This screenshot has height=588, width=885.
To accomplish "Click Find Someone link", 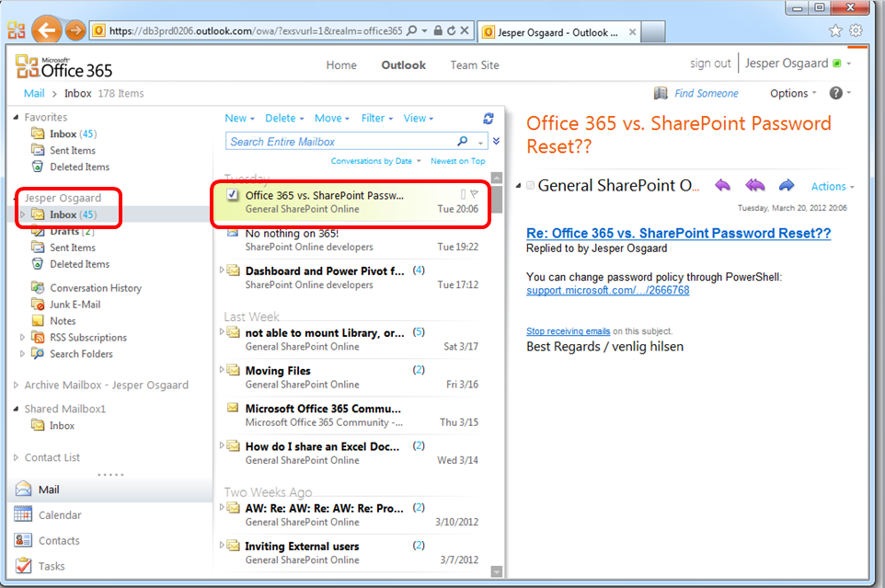I will pyautogui.click(x=707, y=93).
